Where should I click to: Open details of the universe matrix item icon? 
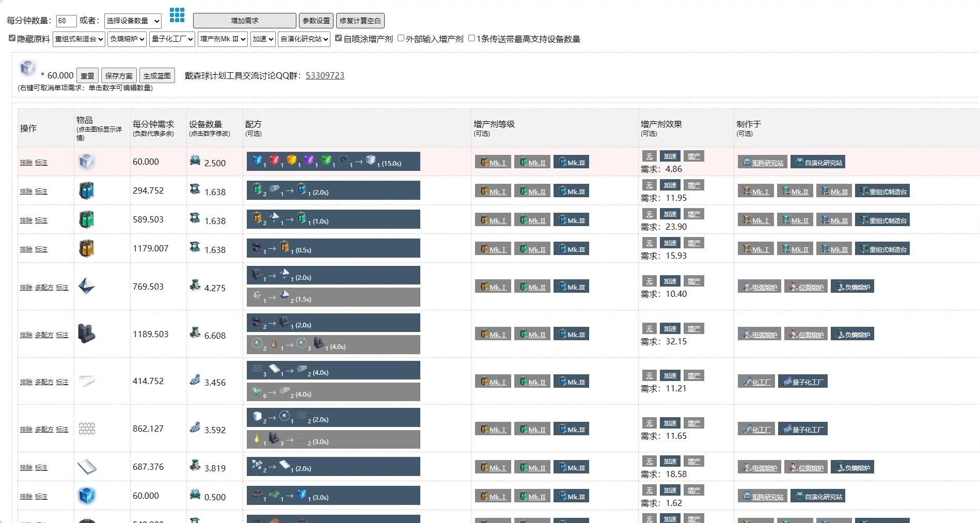coord(86,161)
